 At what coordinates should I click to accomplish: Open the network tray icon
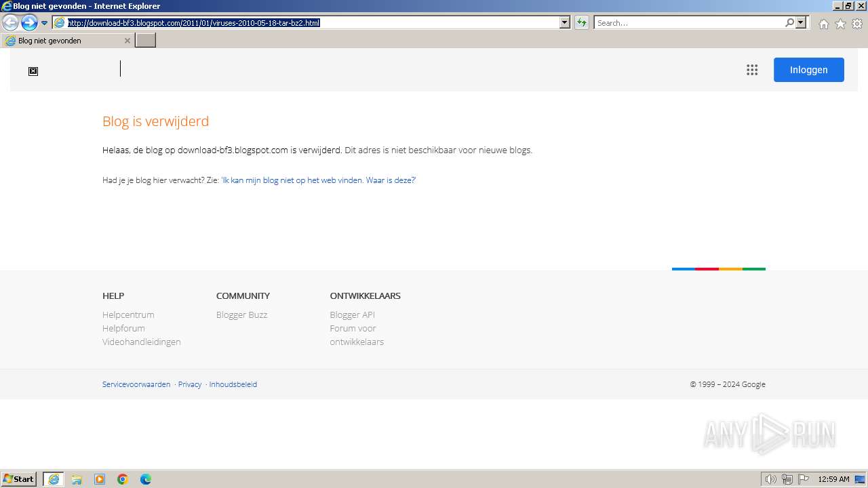787,479
